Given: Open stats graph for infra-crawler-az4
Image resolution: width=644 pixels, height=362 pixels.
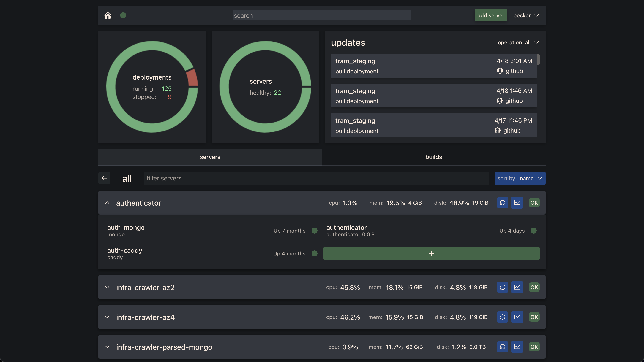Looking at the screenshot, I should pos(517,317).
